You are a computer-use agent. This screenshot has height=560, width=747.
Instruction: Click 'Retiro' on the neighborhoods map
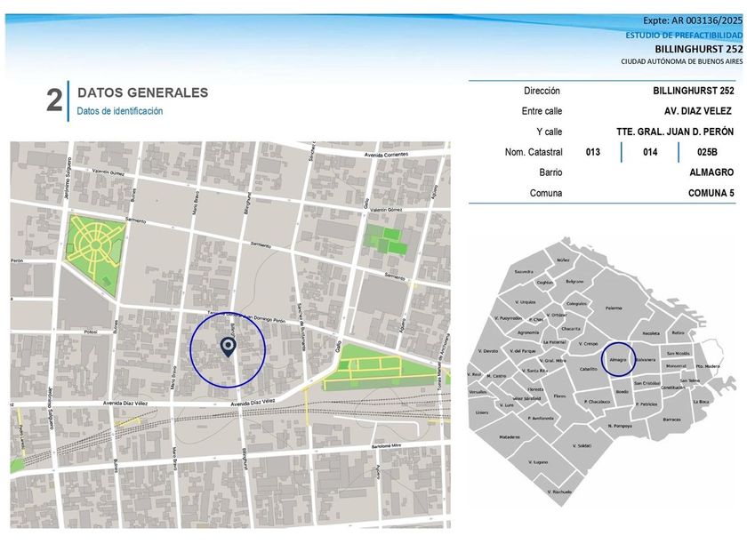click(679, 332)
